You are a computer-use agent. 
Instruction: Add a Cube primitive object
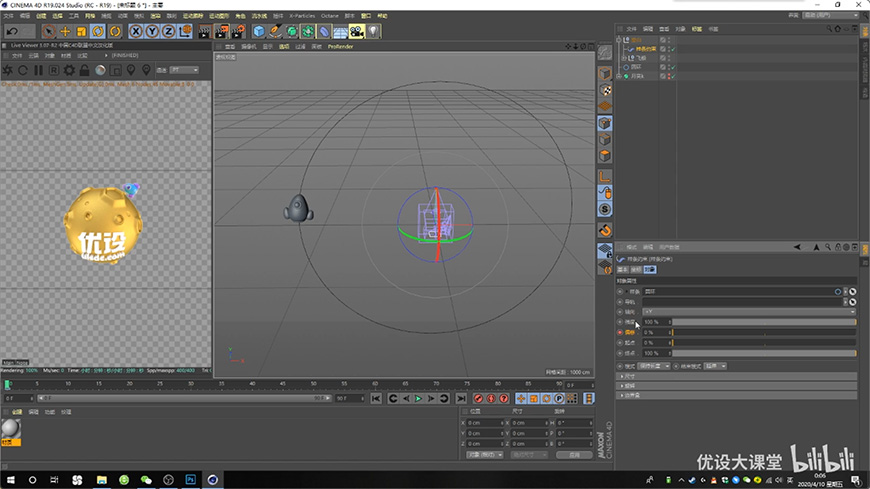259,32
